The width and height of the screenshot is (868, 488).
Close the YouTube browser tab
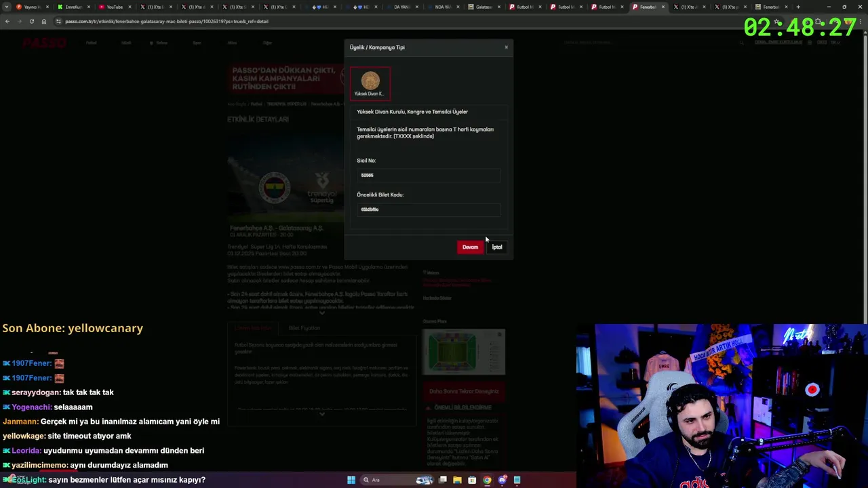pyautogui.click(x=129, y=7)
